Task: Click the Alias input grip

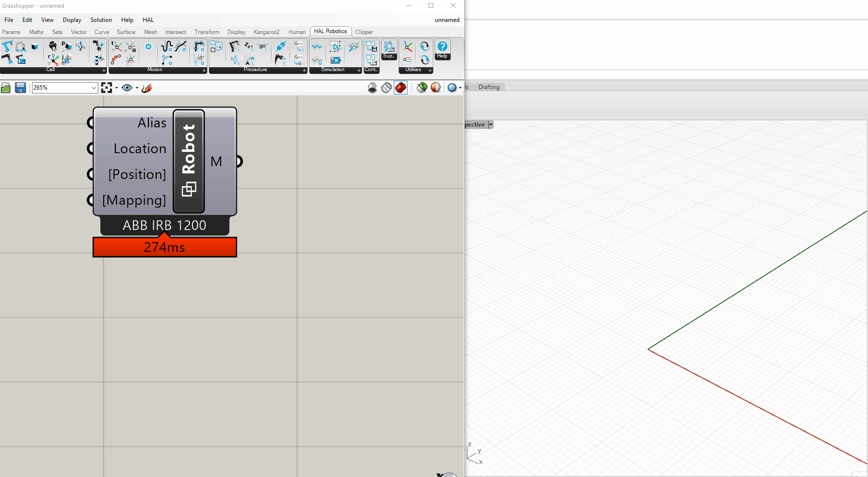Action: click(x=91, y=123)
